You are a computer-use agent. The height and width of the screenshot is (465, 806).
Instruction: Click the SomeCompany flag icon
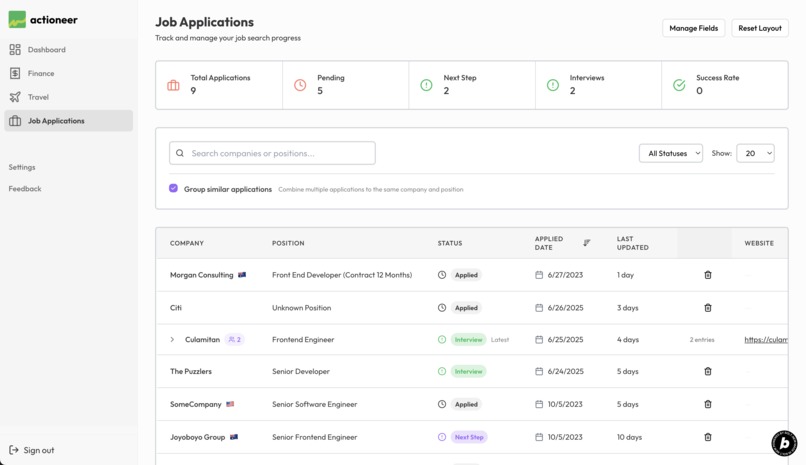pyautogui.click(x=230, y=404)
